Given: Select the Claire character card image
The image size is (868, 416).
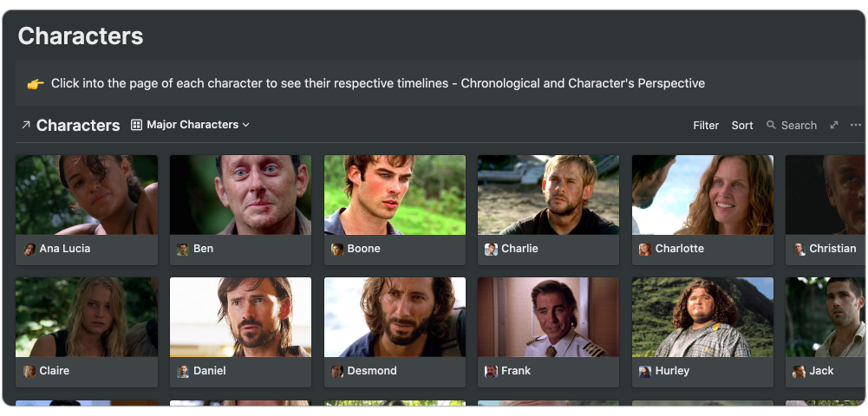Looking at the screenshot, I should [x=87, y=317].
